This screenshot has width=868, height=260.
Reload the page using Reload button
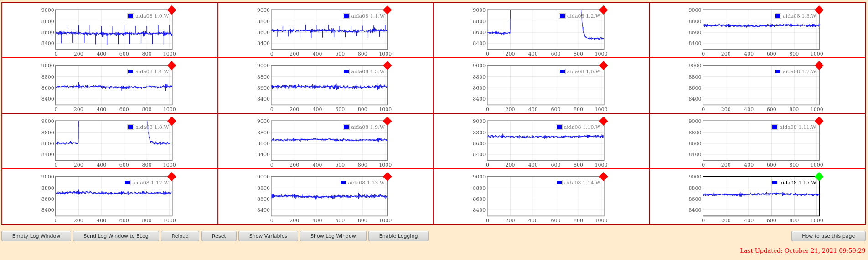[180, 236]
